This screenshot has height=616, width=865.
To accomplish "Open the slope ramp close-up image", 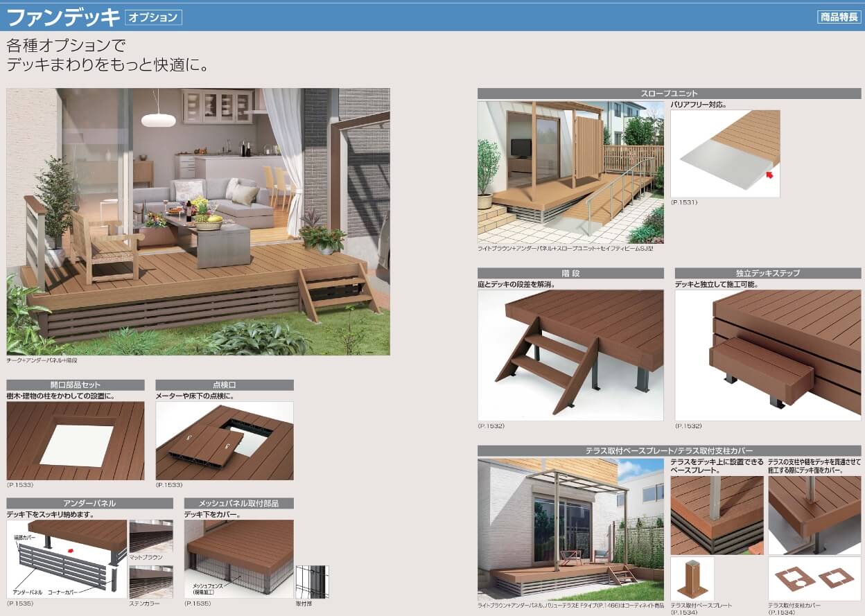I will pyautogui.click(x=725, y=154).
